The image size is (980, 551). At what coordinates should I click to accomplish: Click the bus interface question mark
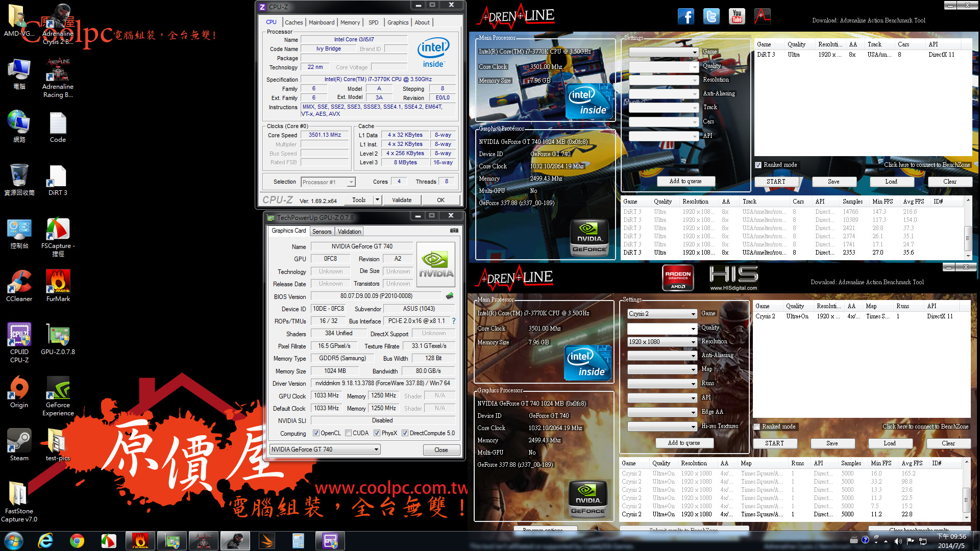tap(454, 321)
